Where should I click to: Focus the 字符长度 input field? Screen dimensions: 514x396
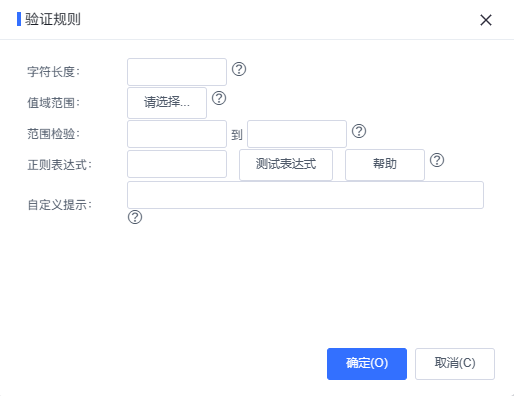tap(177, 72)
